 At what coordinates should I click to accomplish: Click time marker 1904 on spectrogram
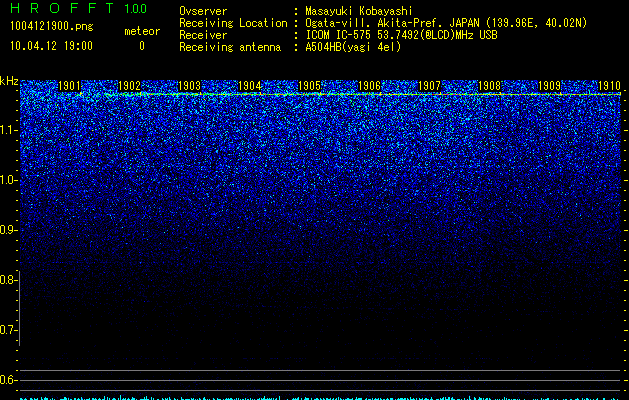pos(250,86)
